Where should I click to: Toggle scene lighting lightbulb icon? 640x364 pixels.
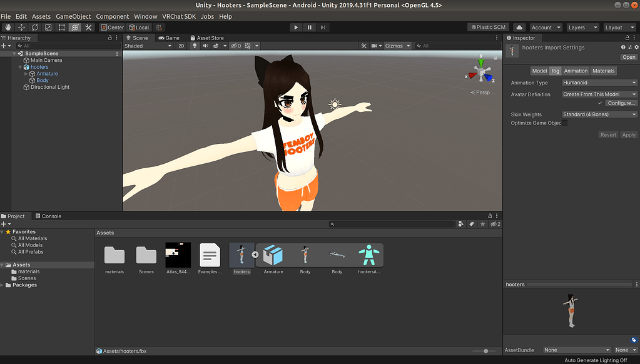[194, 46]
